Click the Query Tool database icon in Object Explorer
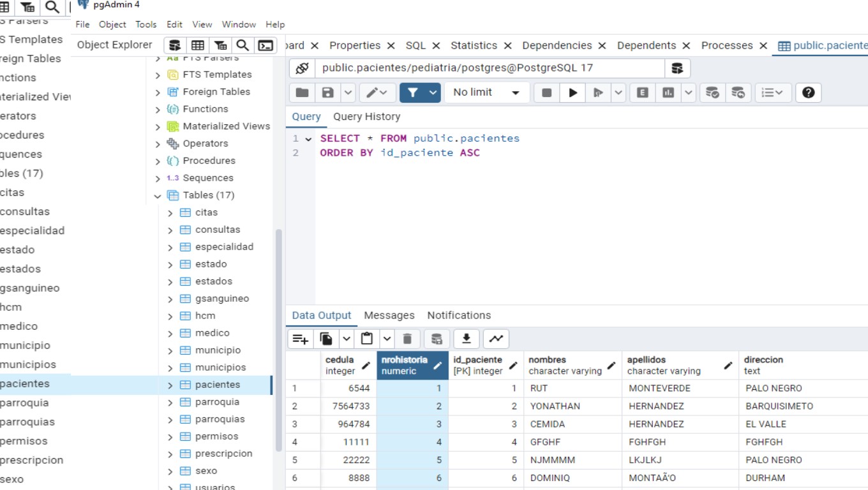 point(175,45)
